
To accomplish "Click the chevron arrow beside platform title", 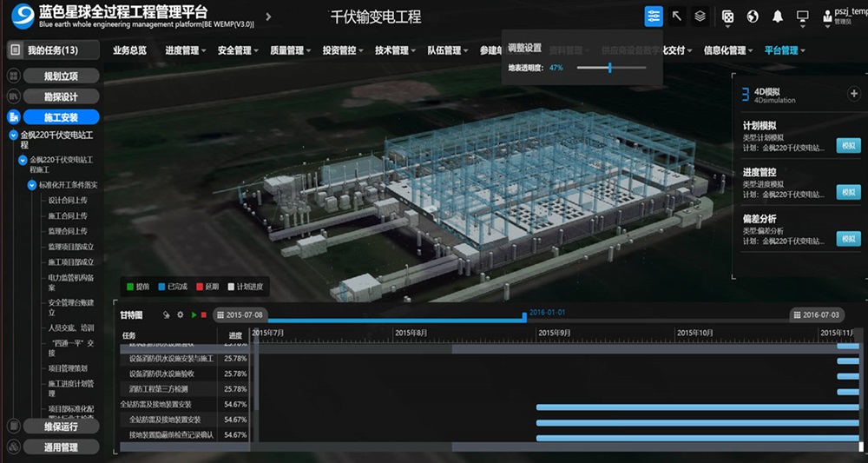I will (268, 17).
